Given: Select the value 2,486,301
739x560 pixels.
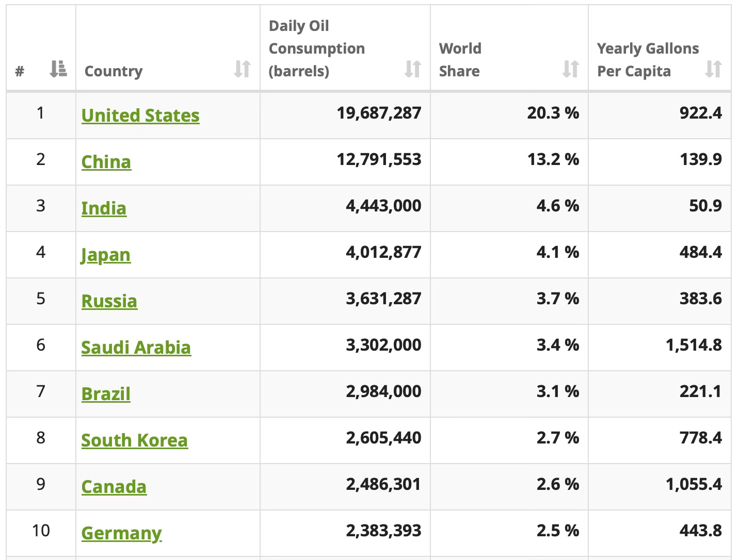Looking at the screenshot, I should pos(384,484).
